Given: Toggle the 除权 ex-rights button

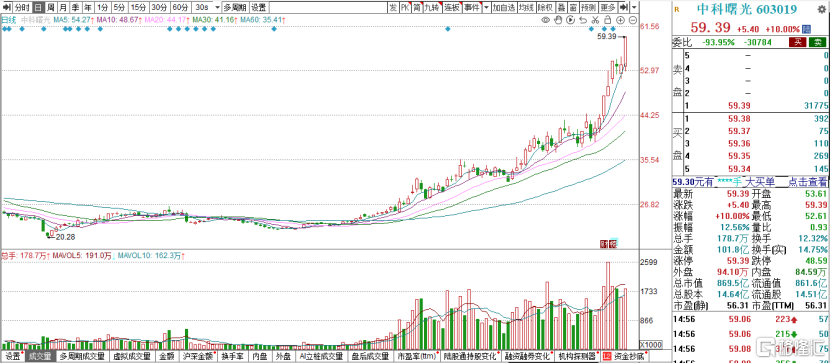Looking at the screenshot, I should [545, 7].
